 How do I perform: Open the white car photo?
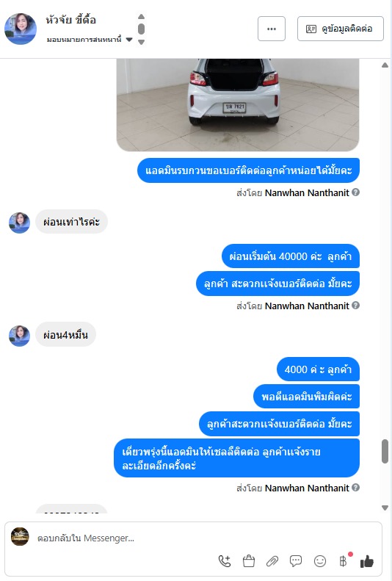pos(238,105)
